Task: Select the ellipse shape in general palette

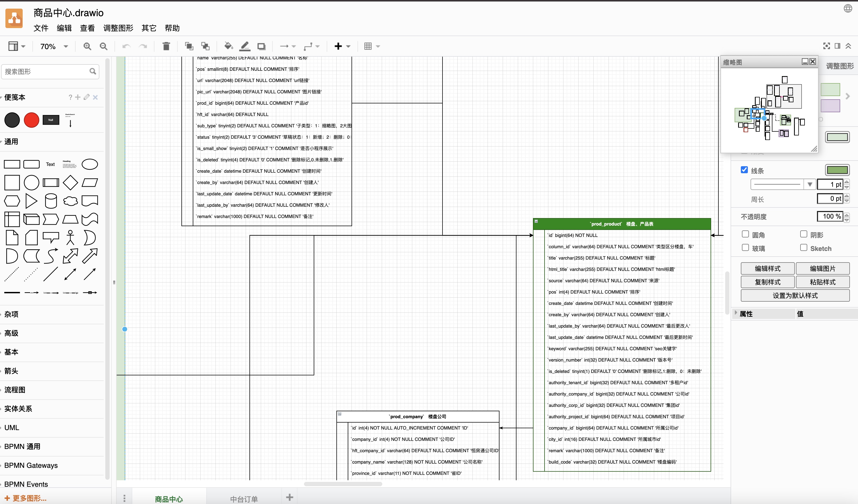Action: coord(90,164)
